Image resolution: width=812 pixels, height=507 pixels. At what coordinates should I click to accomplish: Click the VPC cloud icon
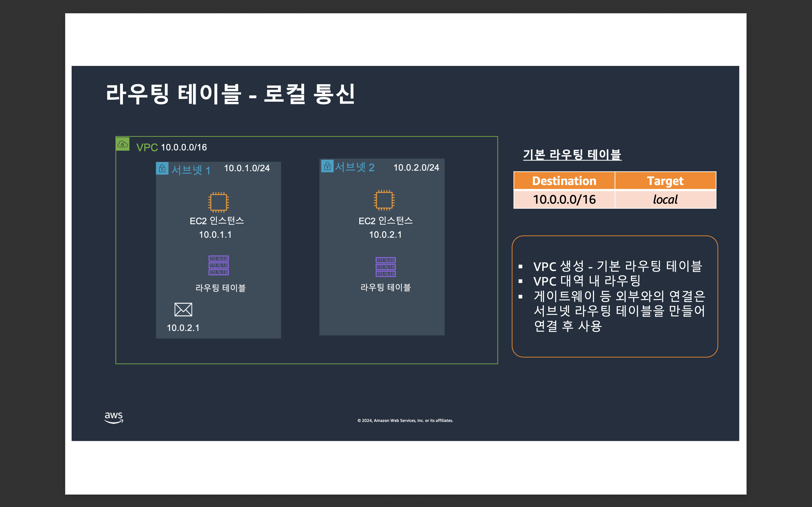(122, 144)
